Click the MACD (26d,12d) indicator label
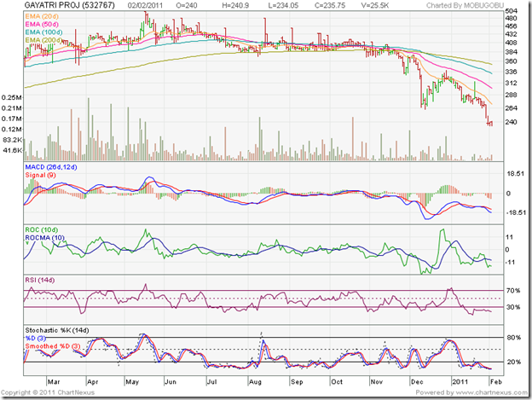This screenshot has width=532, height=400. tap(51, 167)
